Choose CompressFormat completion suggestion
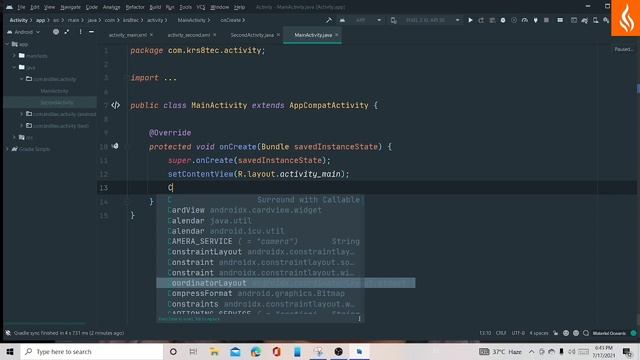640x360 pixels. (260, 293)
